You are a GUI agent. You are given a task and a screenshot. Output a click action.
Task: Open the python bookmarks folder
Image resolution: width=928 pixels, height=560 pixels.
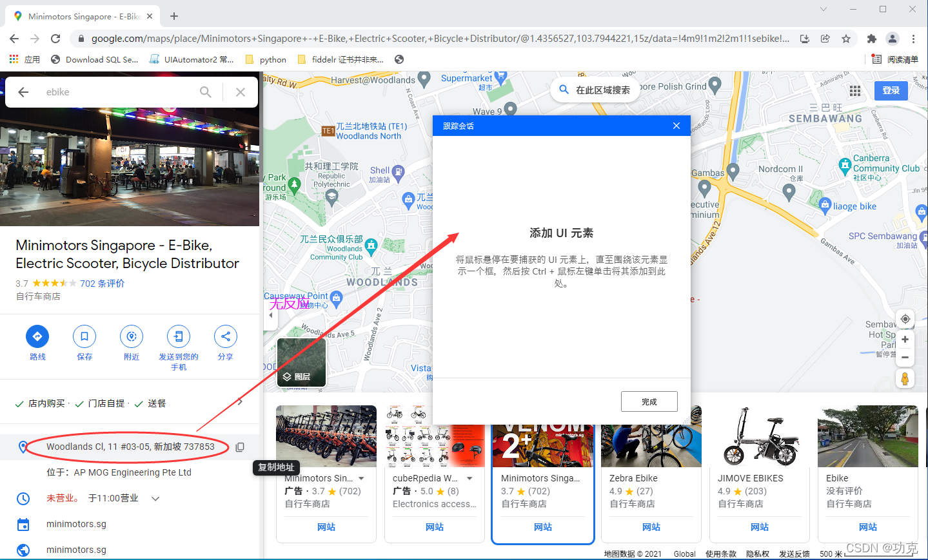click(x=266, y=59)
